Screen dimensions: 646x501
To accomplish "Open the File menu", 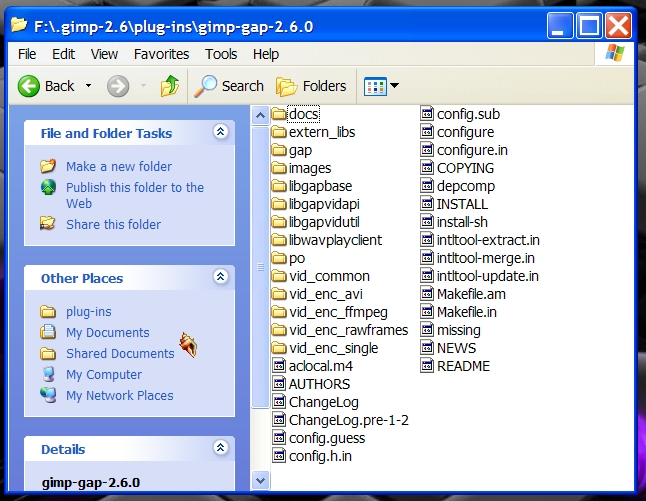I will [x=27, y=54].
